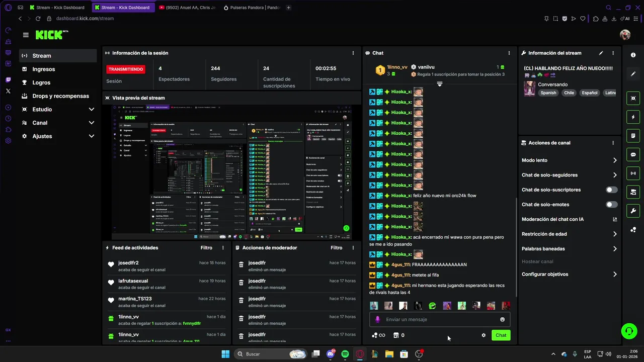Open Información del stream three-dot menu

pos(613,53)
